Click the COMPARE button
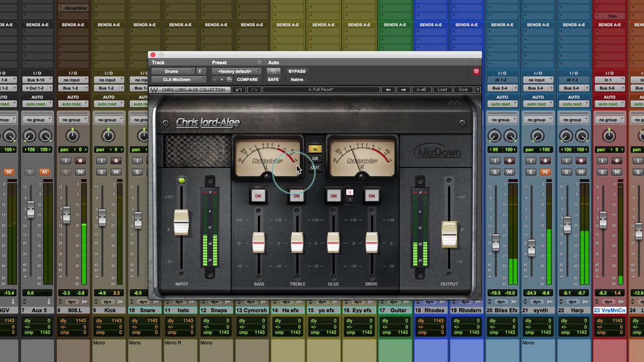This screenshot has height=362, width=644. [247, 79]
